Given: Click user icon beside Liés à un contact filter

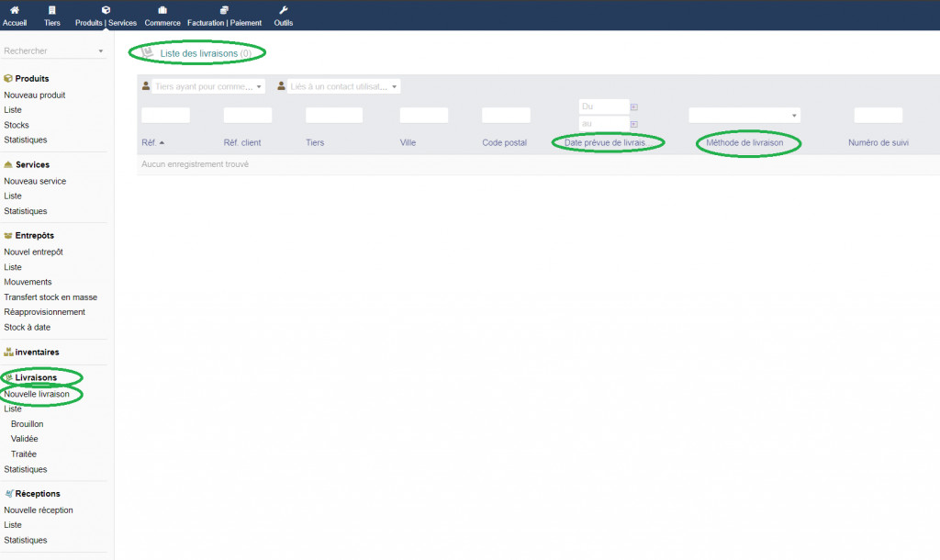Looking at the screenshot, I should pos(281,86).
